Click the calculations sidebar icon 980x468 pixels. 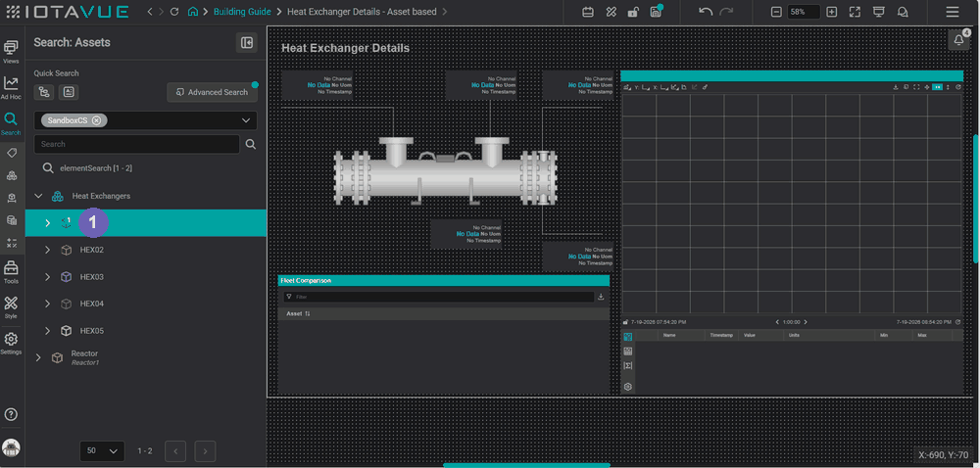click(x=11, y=242)
